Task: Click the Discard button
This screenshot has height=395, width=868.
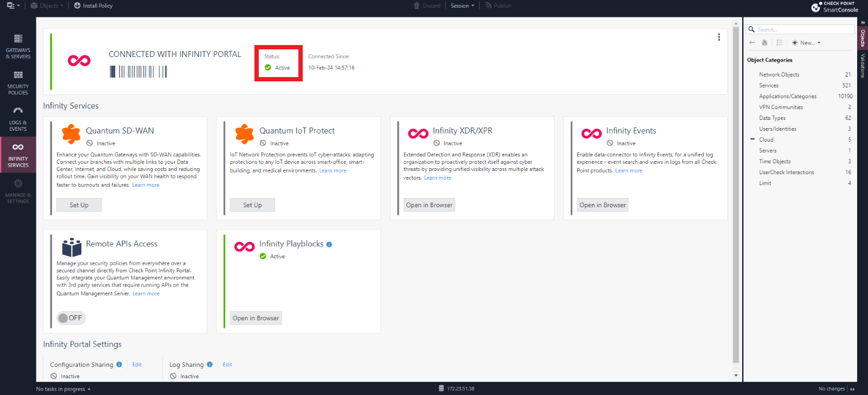Action: pos(427,5)
